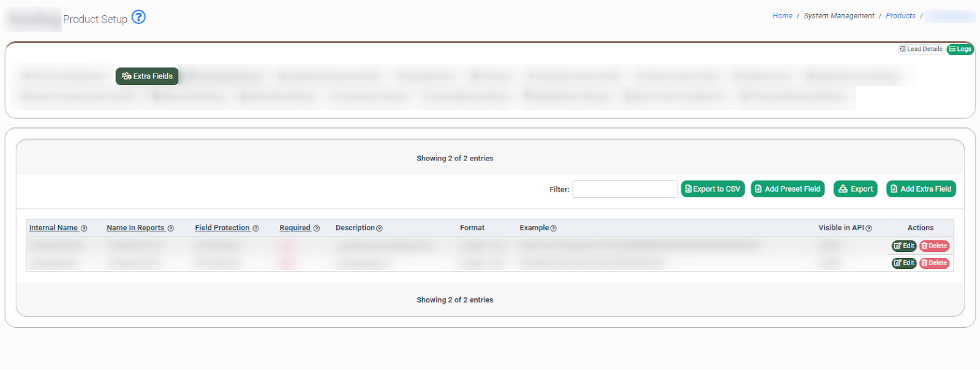Image resolution: width=980 pixels, height=370 pixels.
Task: Go to Home via breadcrumb
Action: (x=782, y=16)
